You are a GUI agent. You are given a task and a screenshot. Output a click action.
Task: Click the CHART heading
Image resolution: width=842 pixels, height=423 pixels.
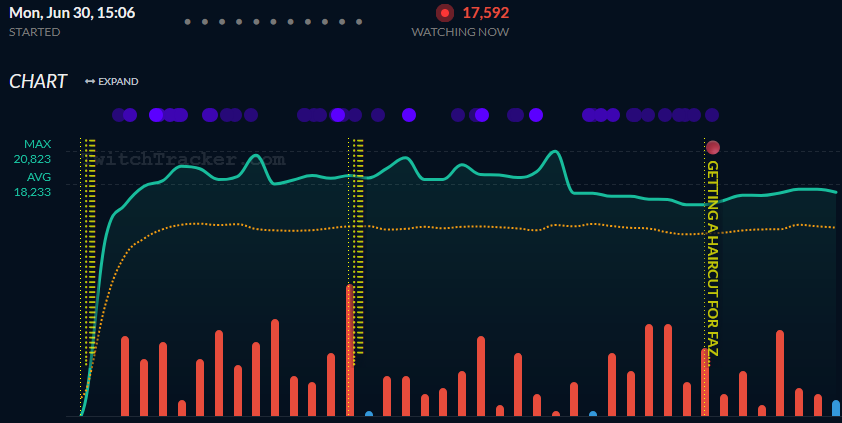coord(38,82)
